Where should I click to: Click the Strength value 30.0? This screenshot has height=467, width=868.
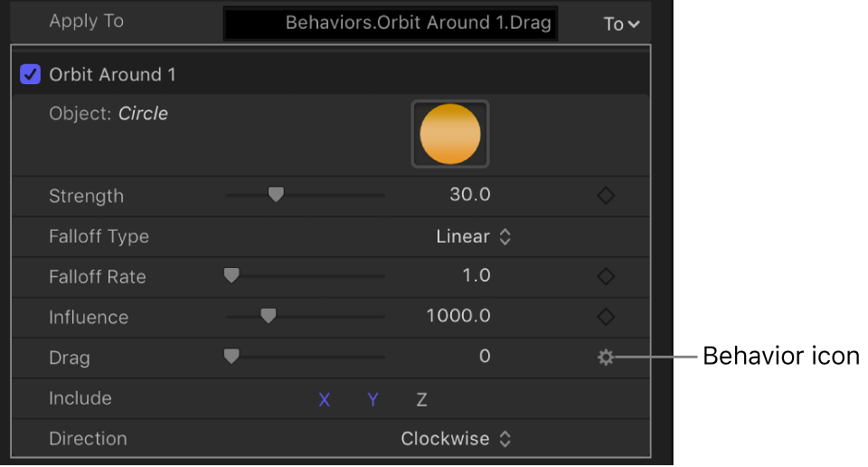pos(469,195)
